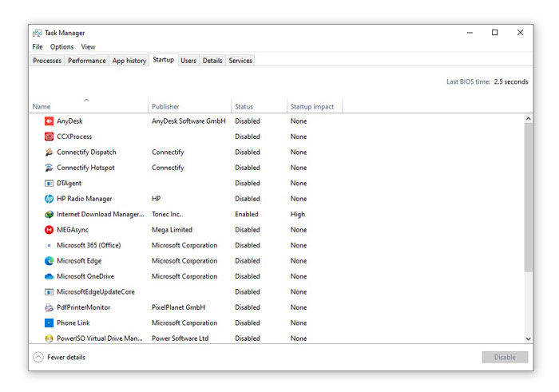Click the Enabled status cell

point(247,214)
